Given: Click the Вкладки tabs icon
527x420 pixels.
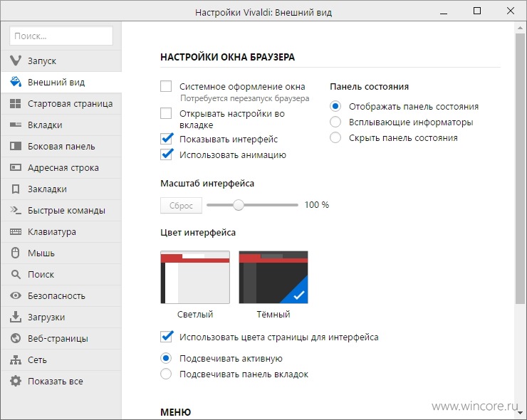Looking at the screenshot, I should pos(16,125).
